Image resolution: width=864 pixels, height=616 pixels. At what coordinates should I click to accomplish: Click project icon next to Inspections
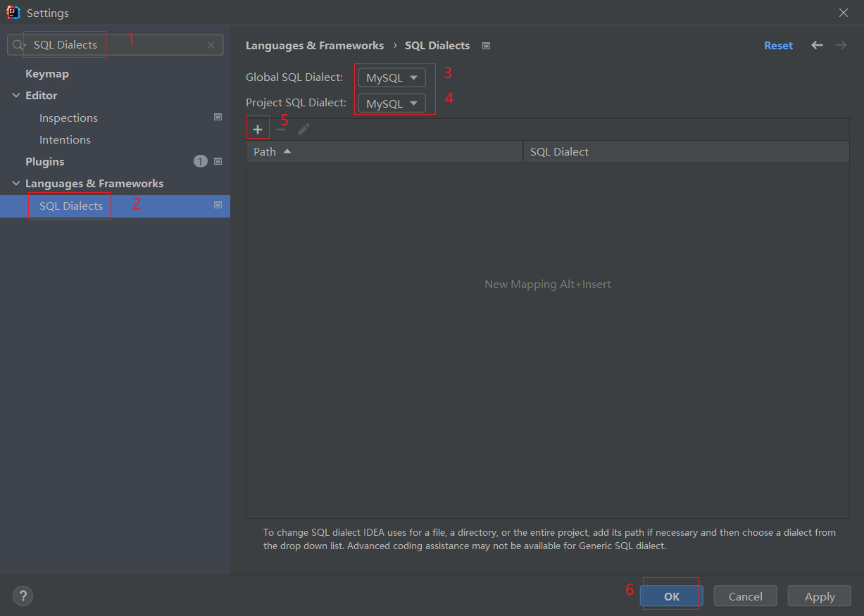218,118
